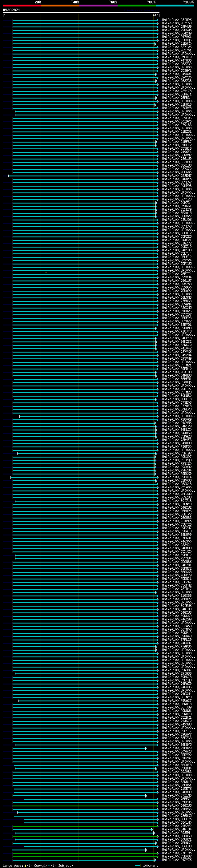Viewport: 197px width, 868px height.
Task: Click the purple ~60% identity legend segment
Action: click(98, 6)
